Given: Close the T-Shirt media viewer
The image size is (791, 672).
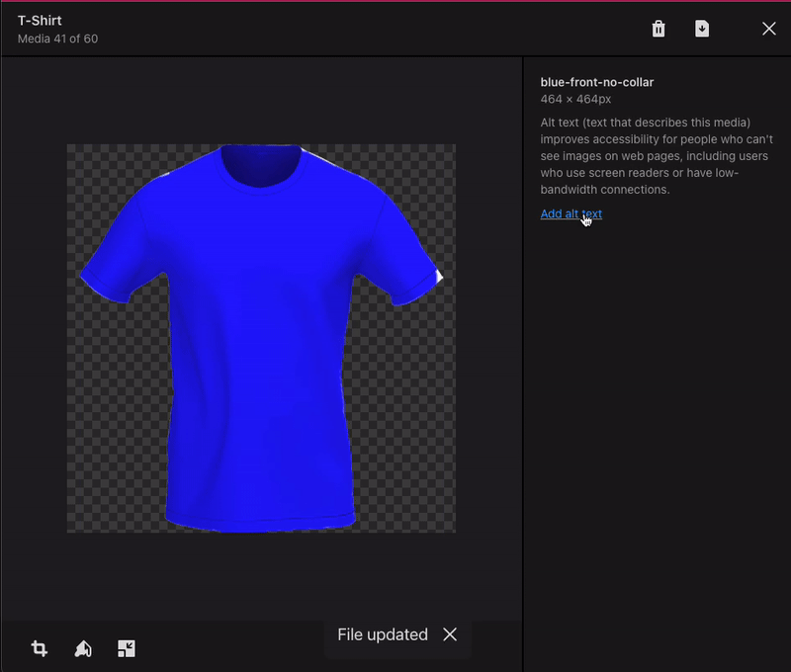Looking at the screenshot, I should click(769, 29).
